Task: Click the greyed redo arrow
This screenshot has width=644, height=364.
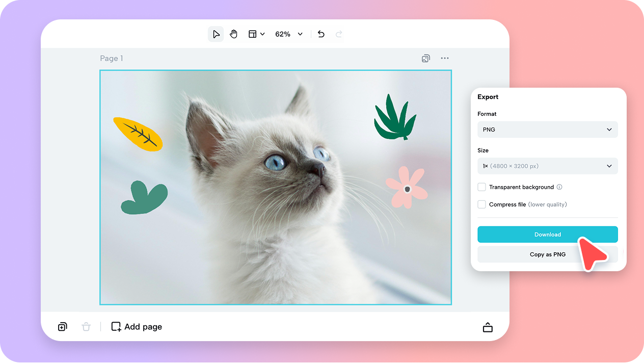Action: click(x=339, y=34)
